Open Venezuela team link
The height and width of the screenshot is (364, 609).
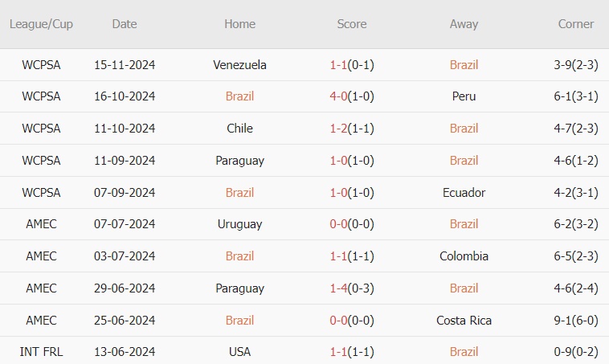240,64
